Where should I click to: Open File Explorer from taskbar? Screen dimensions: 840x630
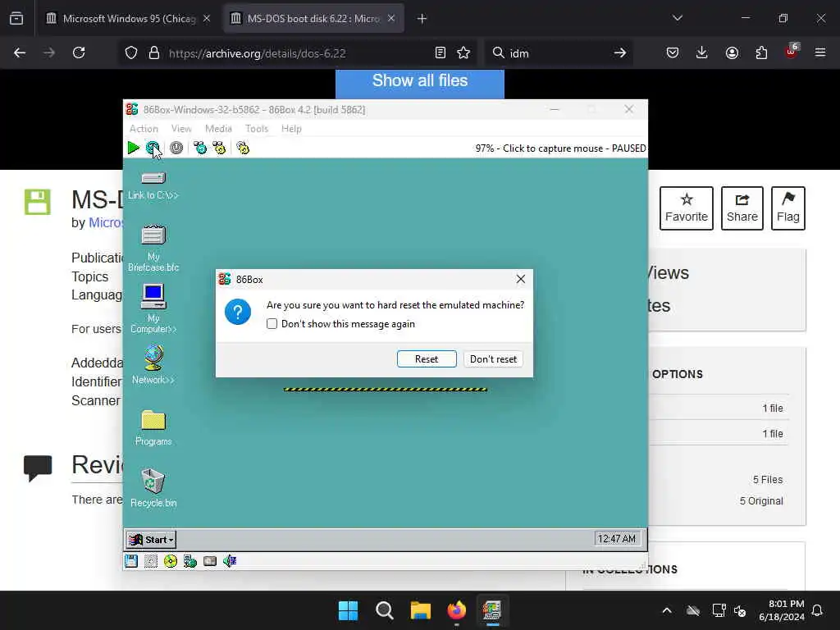[x=421, y=610]
